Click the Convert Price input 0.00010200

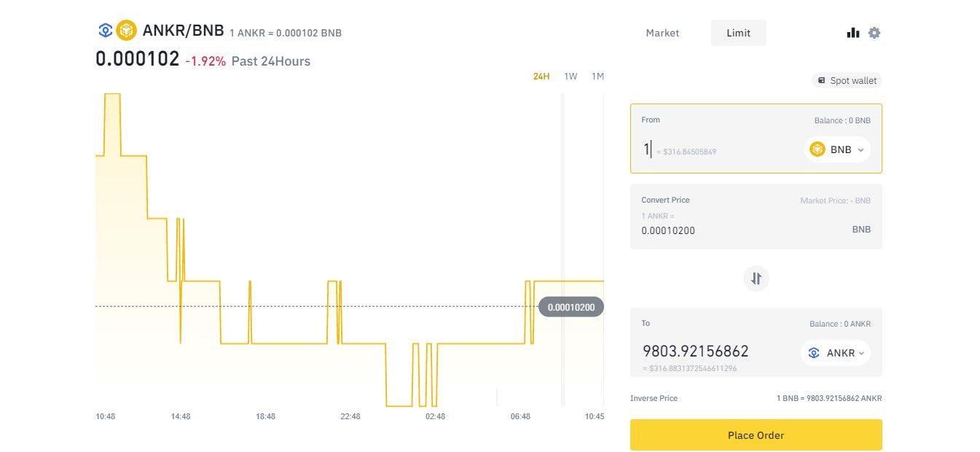click(x=668, y=230)
